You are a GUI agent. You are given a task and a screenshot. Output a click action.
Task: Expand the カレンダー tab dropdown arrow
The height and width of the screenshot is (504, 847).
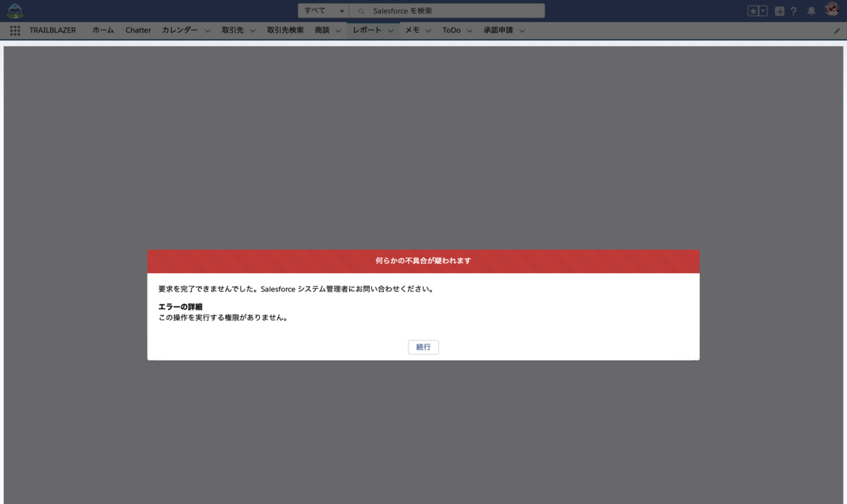pos(207,30)
